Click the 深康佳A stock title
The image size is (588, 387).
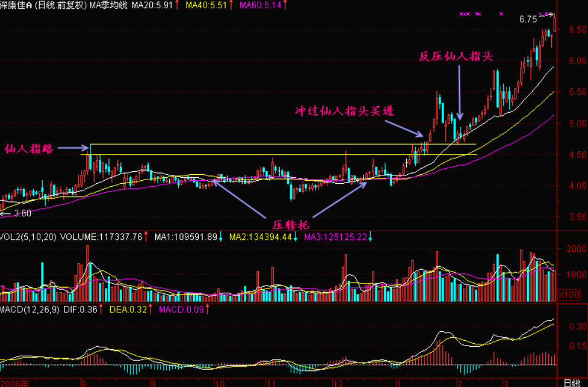[17, 5]
